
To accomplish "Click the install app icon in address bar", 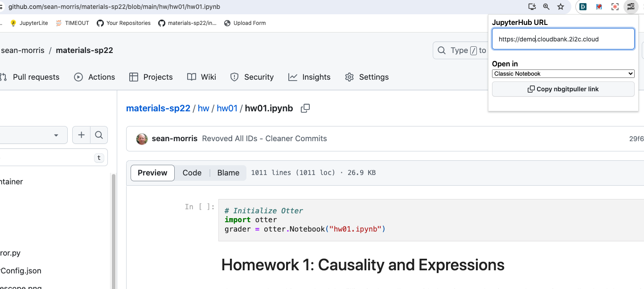I will point(532,7).
